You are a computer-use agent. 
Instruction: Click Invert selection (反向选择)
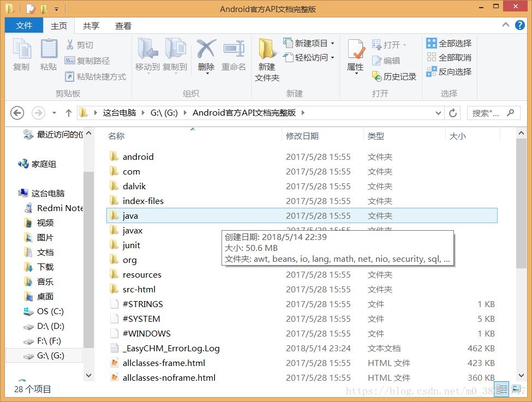(x=449, y=72)
